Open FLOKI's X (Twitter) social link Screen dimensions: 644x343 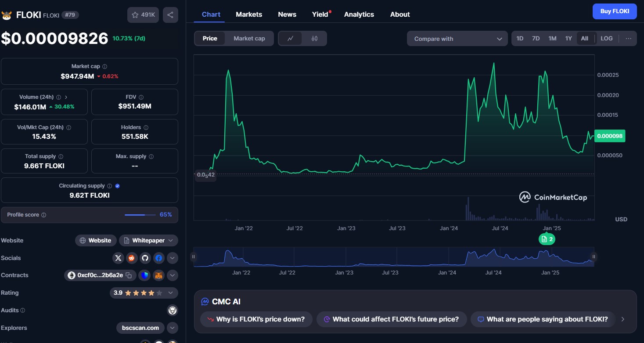tap(118, 258)
